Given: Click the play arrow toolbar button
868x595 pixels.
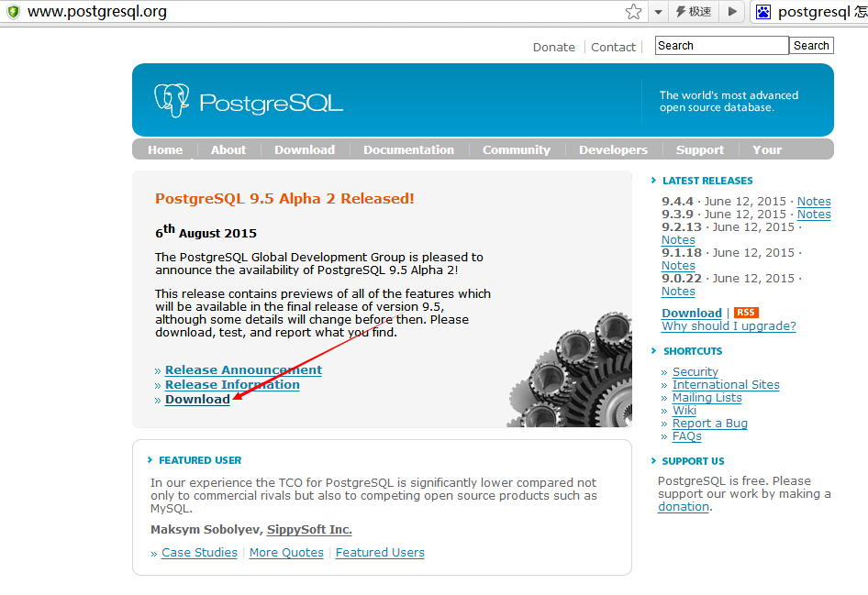Looking at the screenshot, I should (x=732, y=12).
